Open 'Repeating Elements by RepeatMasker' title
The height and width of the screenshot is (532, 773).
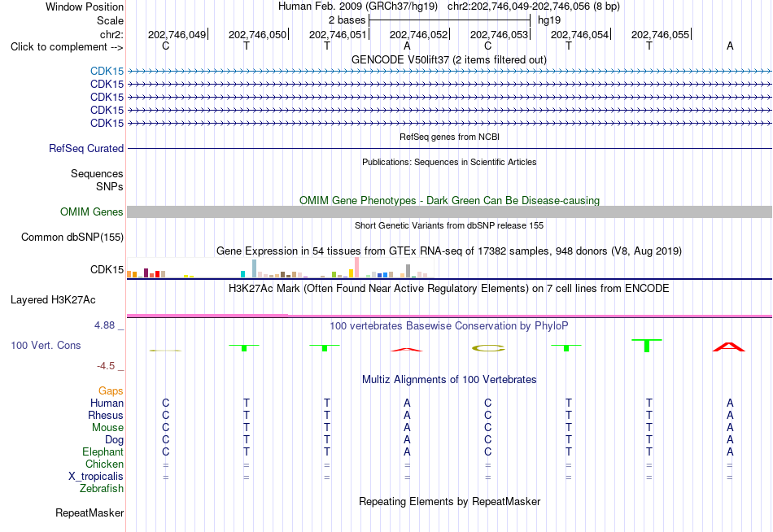[x=449, y=501]
